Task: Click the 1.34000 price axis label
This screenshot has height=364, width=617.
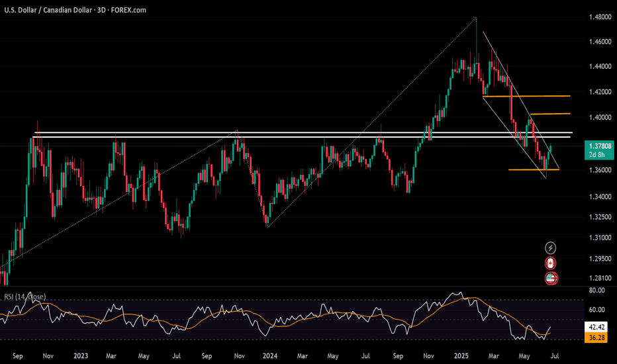Action: [x=600, y=197]
